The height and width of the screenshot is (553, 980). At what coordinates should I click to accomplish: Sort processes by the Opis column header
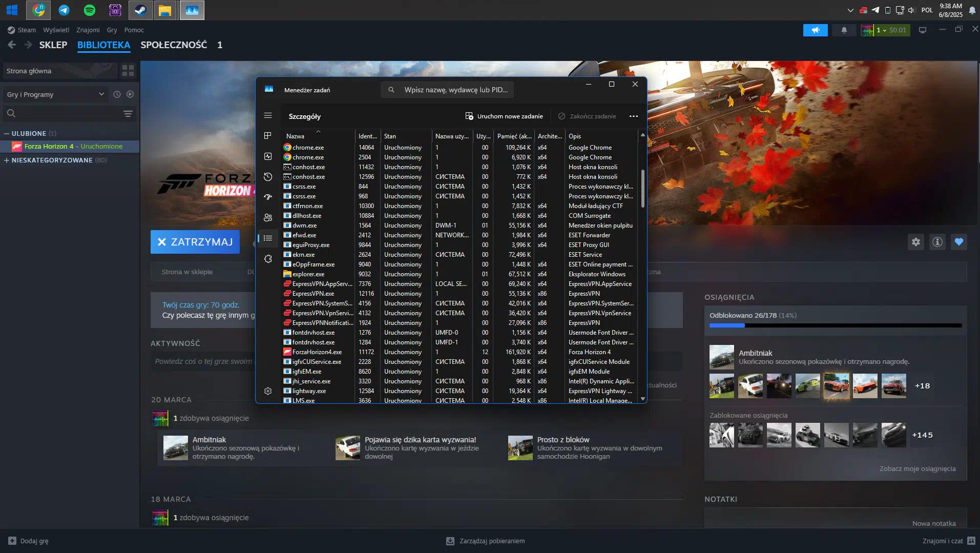coord(601,136)
